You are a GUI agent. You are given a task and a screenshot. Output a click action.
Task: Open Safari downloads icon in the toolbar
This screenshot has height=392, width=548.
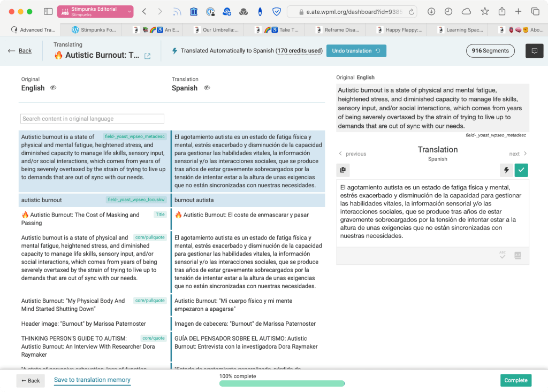(431, 11)
